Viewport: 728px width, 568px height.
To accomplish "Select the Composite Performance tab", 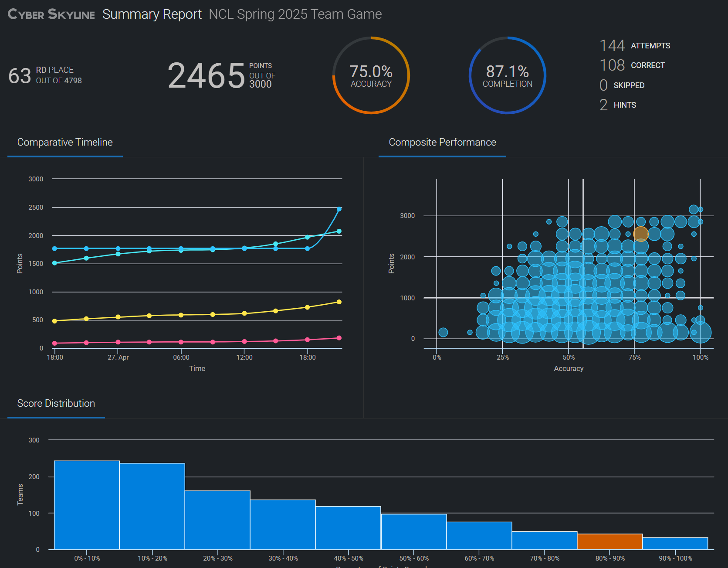I will [x=442, y=143].
